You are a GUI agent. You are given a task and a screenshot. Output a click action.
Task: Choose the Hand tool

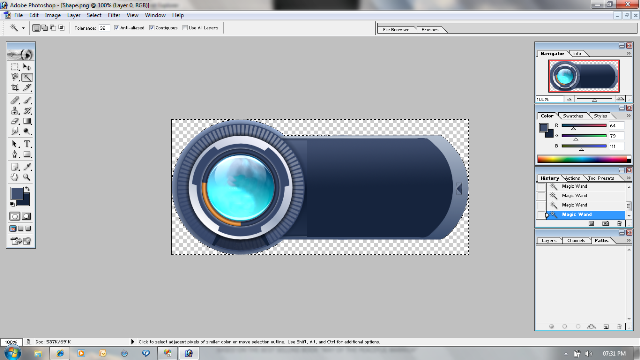(15, 177)
